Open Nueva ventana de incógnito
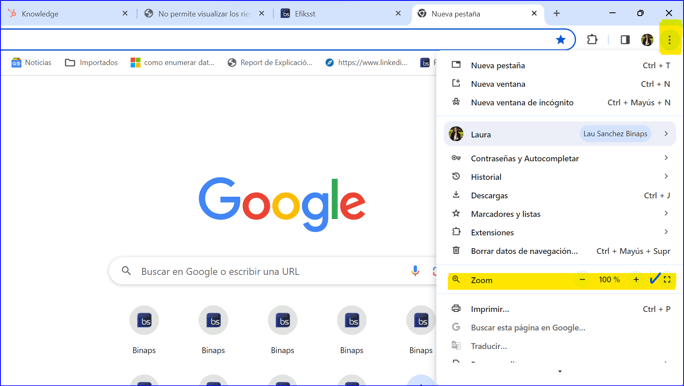 (x=560, y=102)
